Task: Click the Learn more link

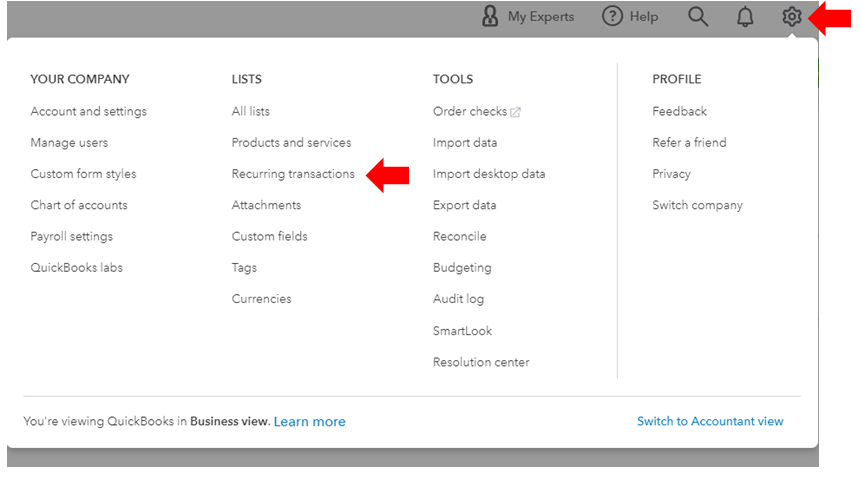Action: click(309, 422)
